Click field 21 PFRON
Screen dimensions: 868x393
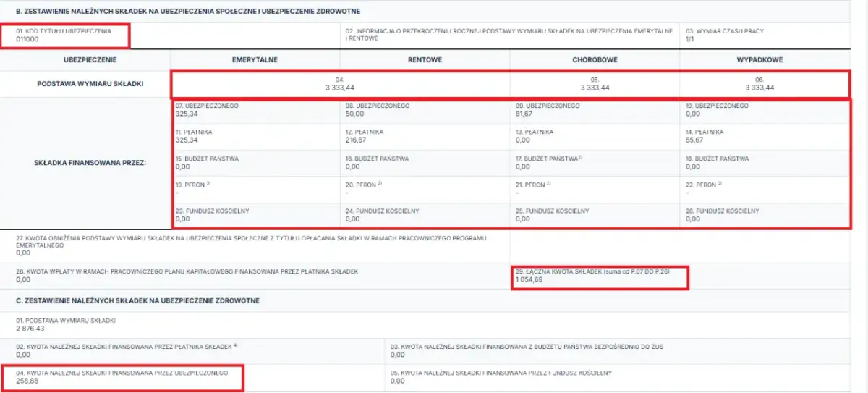tap(595, 190)
